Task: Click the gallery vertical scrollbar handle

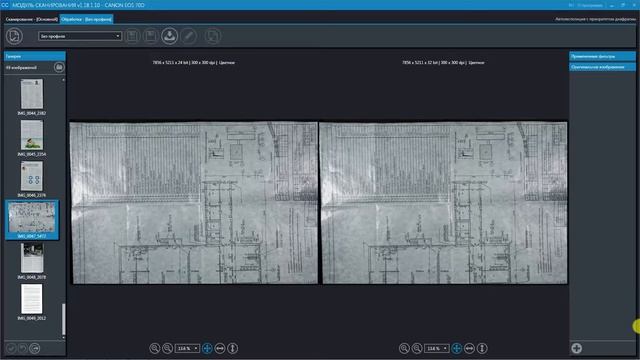Action: [63, 319]
